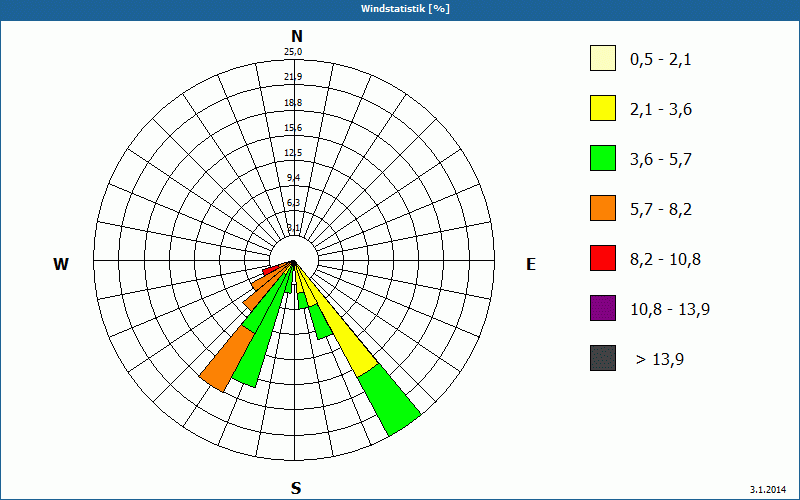
Task: Click the 9,4 radial axis value
Action: point(294,178)
